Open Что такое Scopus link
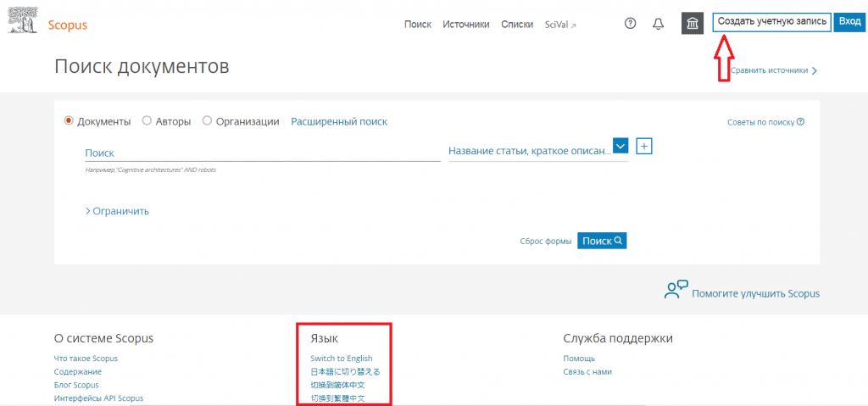This screenshot has width=868, height=406. [x=86, y=359]
